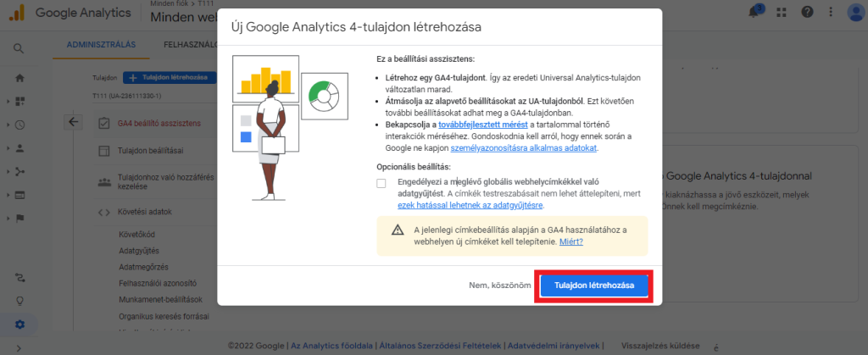Expand the sidebar with the bottom chevron
Image resolution: width=868 pixels, height=355 pixels.
point(19,348)
